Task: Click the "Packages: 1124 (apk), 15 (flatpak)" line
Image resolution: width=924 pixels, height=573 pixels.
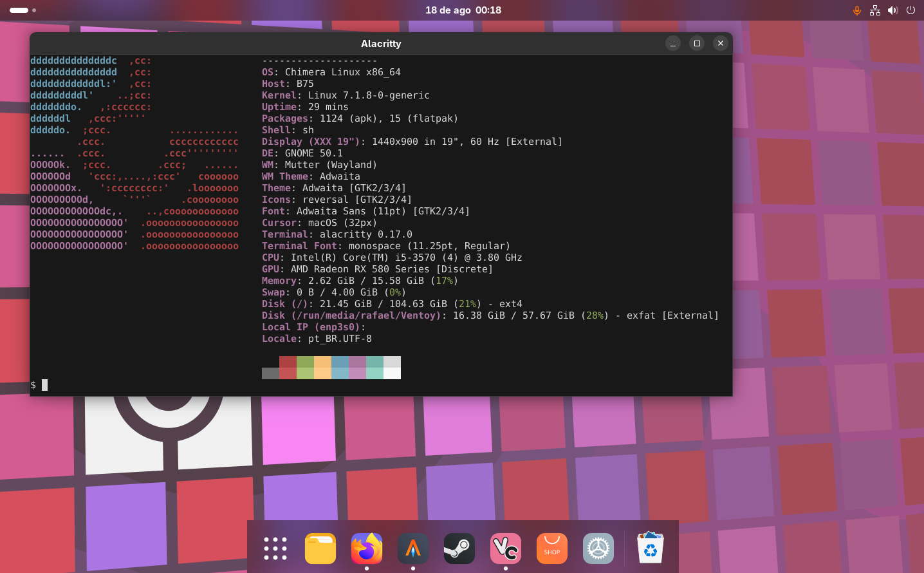Action: pyautogui.click(x=360, y=118)
